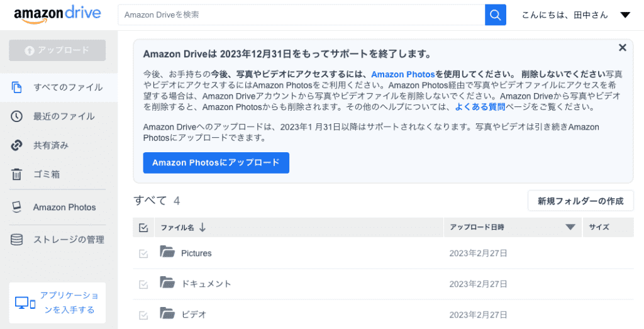Click the notice banner bold heading text
Screen dimensions: 644x329
[x=287, y=54]
